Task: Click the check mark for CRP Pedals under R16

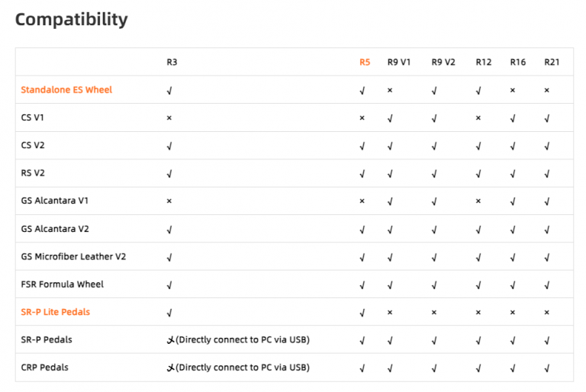Action: 513,368
